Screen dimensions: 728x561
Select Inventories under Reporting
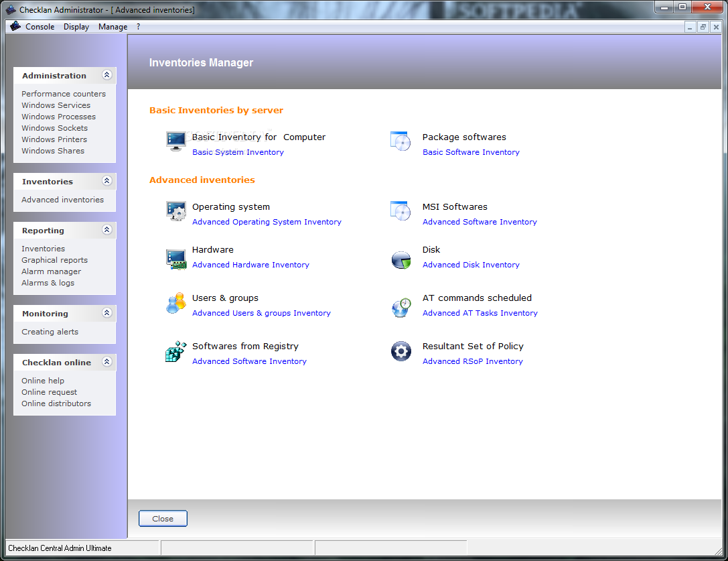43,249
